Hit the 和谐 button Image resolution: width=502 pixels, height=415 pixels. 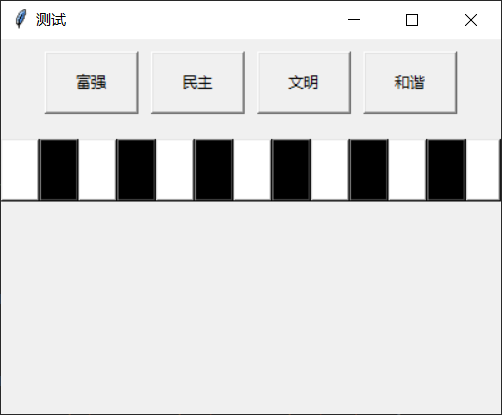[410, 83]
